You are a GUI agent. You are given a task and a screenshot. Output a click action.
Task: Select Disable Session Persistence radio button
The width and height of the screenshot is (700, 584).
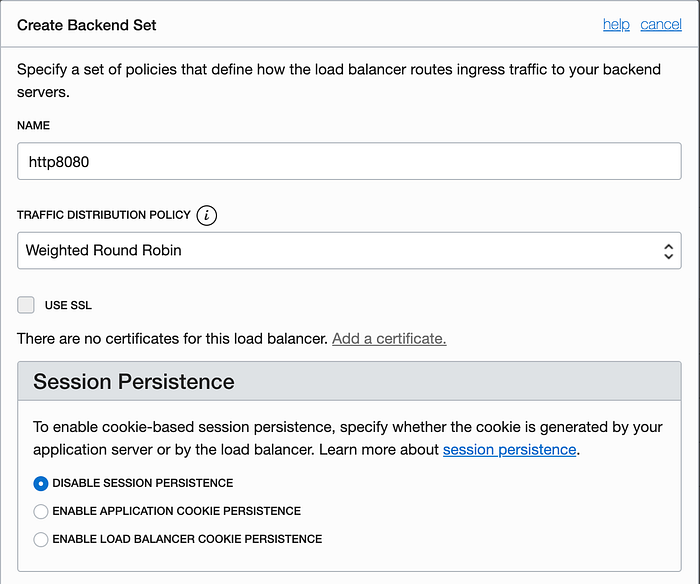41,483
